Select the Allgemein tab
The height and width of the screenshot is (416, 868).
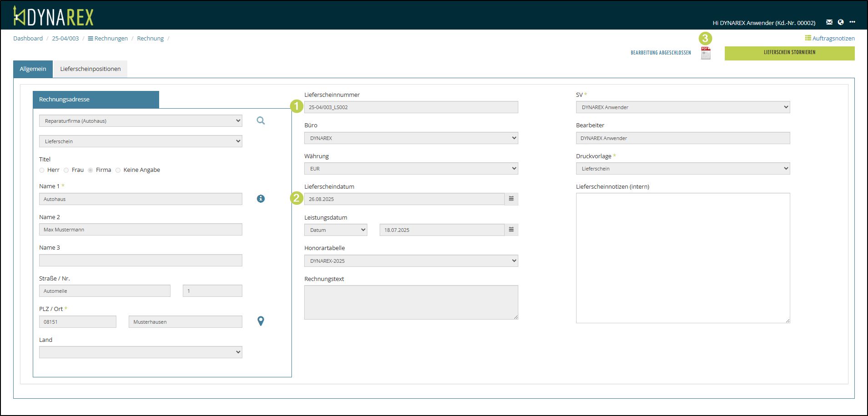[x=33, y=69]
